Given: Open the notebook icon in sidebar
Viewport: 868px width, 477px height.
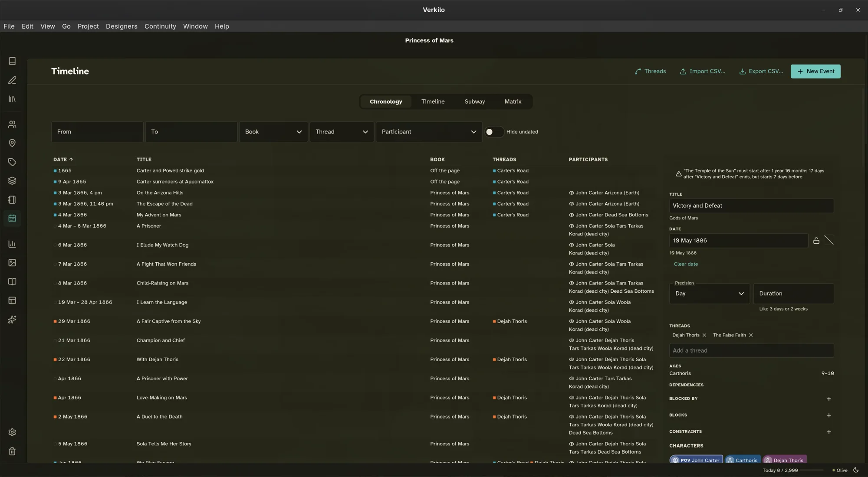Looking at the screenshot, I should (x=12, y=200).
